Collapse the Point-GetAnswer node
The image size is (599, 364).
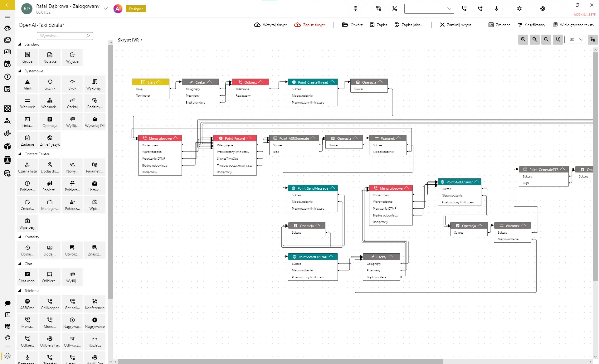[x=477, y=182]
